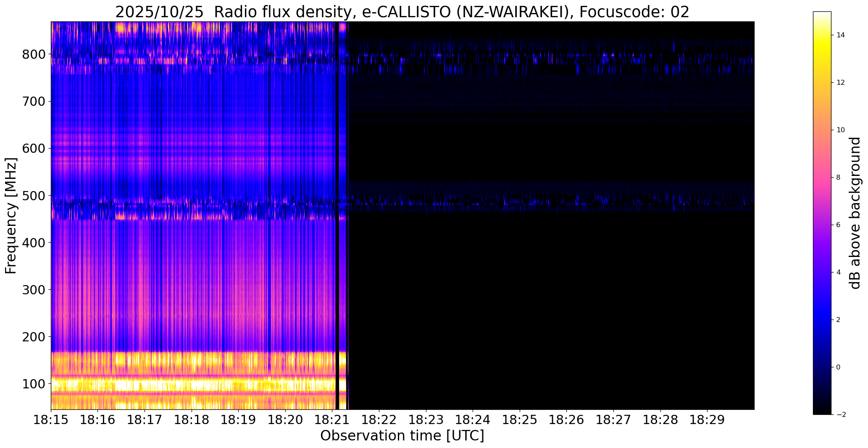868x448 pixels.
Task: Click the 18:16 time tick label
Action: coord(98,420)
